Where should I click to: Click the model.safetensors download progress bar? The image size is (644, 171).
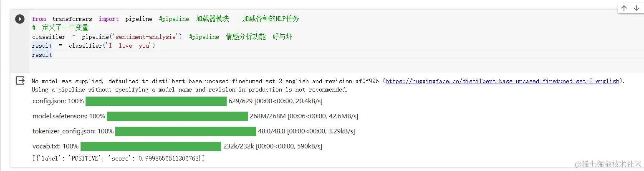pos(177,116)
